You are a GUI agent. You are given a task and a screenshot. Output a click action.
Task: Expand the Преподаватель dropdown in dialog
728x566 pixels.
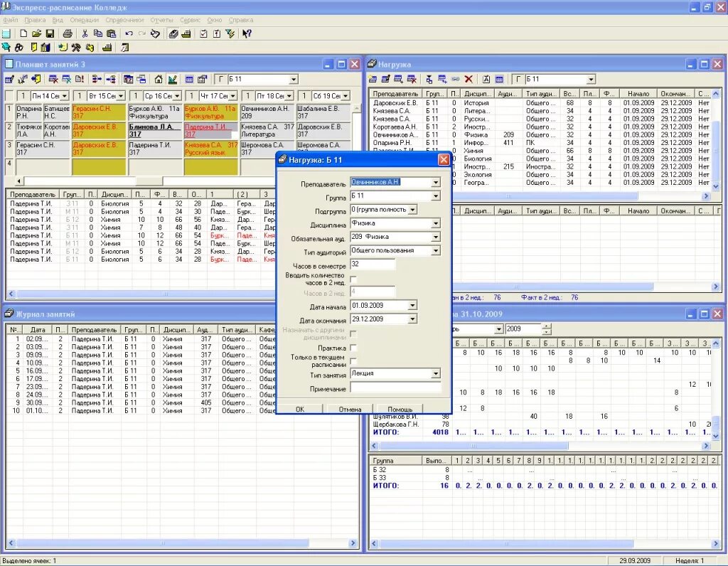coord(436,183)
